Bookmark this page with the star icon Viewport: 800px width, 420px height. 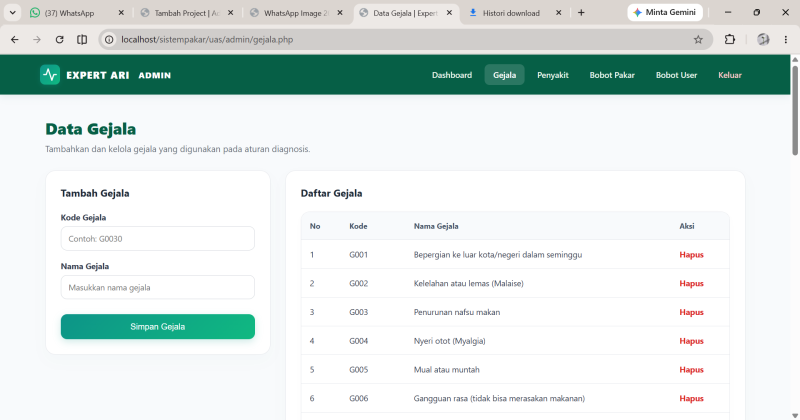pyautogui.click(x=698, y=39)
